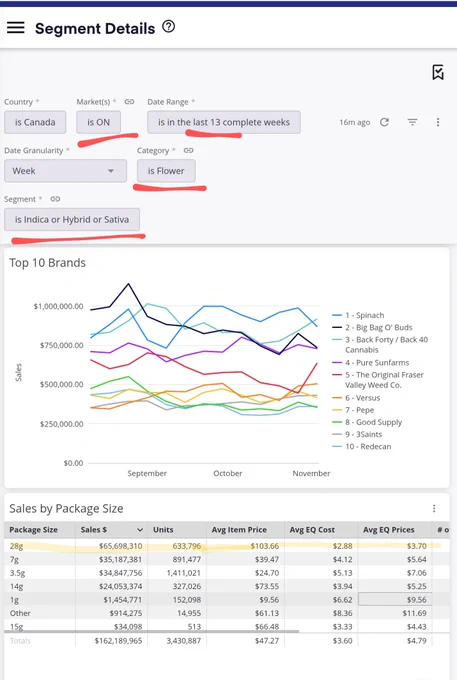Viewport: 457px width, 680px height.
Task: Open the hamburger navigation menu
Action: coord(16,28)
